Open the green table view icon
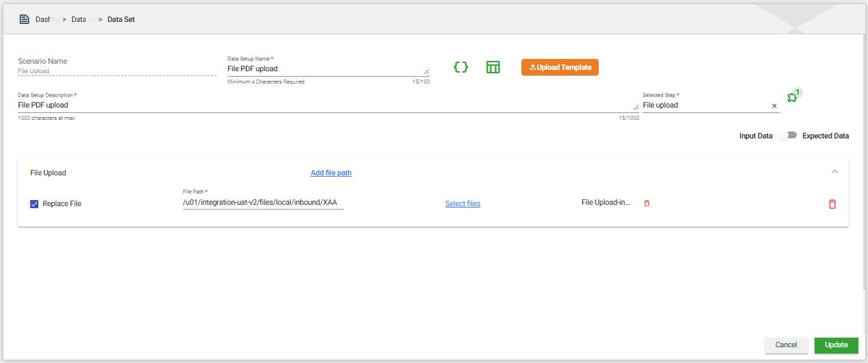Image resolution: width=868 pixels, height=363 pixels. pos(493,67)
